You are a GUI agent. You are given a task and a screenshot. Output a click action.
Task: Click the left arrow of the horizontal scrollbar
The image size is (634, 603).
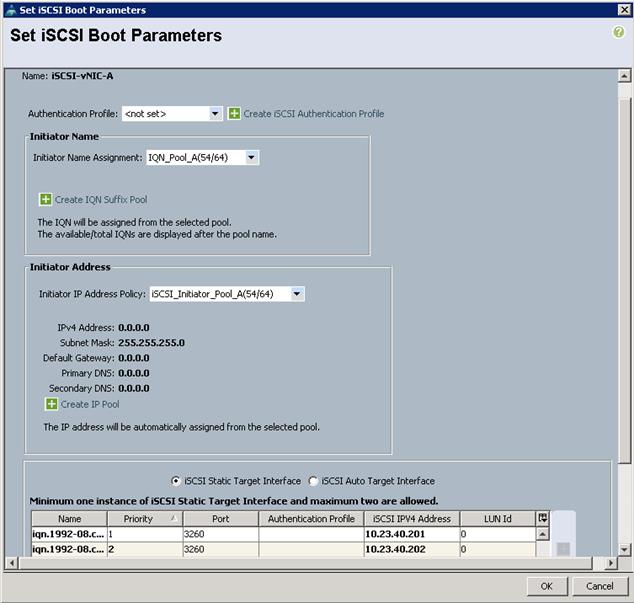tap(11, 563)
